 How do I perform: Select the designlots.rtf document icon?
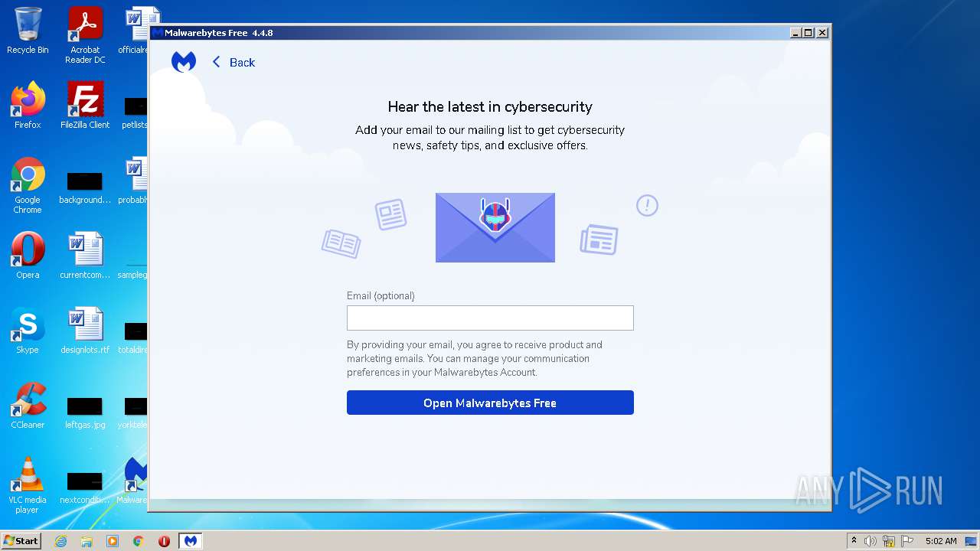(85, 331)
